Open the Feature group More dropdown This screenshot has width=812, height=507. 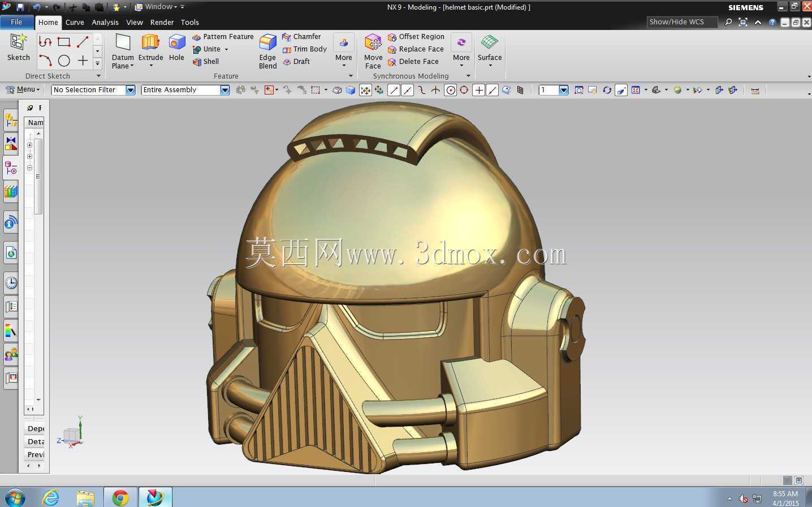pyautogui.click(x=344, y=51)
